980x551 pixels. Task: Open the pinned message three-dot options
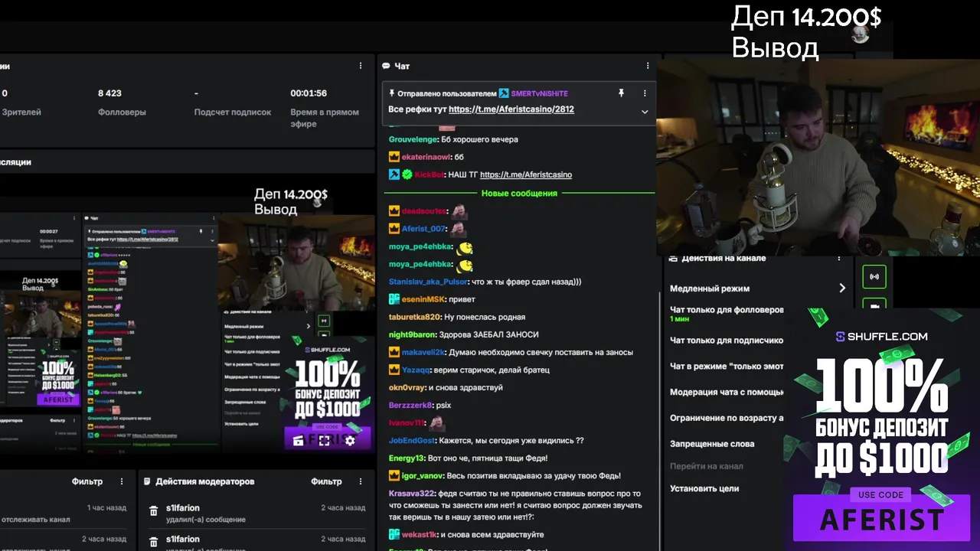pyautogui.click(x=645, y=93)
